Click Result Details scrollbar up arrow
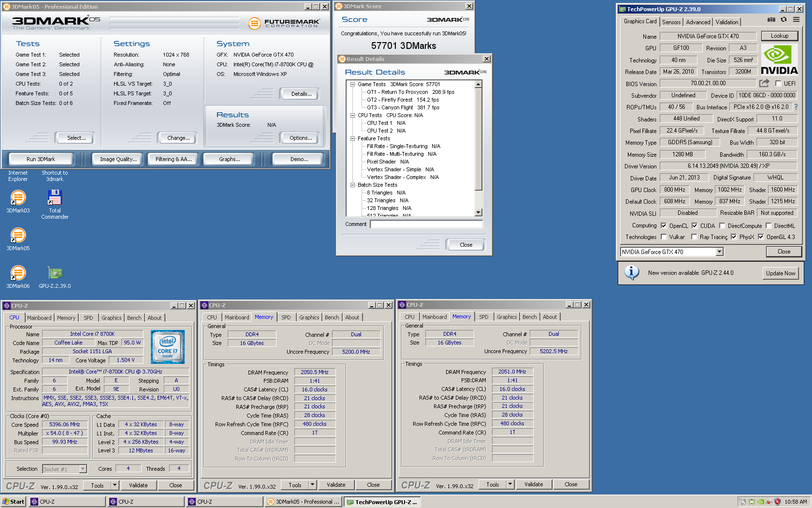Viewport: 812px width, 508px height. pyautogui.click(x=478, y=84)
